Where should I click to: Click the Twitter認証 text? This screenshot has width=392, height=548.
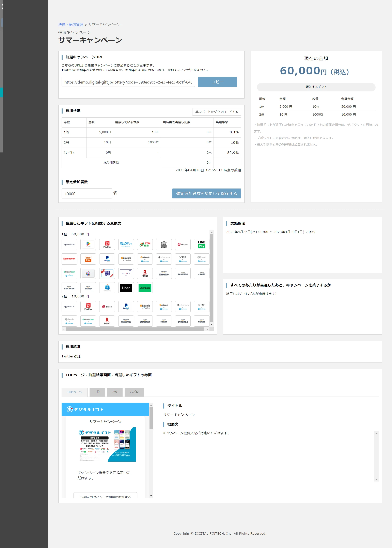(x=71, y=356)
